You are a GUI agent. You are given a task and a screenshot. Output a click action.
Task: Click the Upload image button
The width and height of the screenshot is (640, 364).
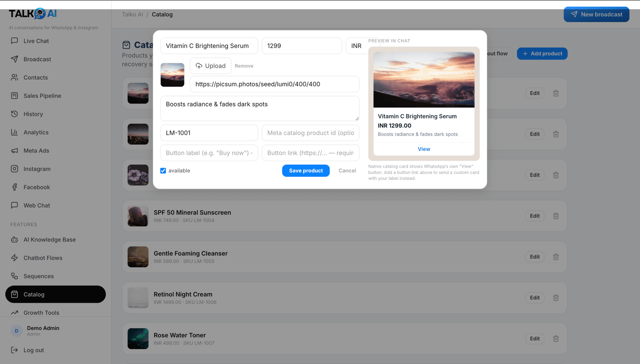(x=211, y=66)
